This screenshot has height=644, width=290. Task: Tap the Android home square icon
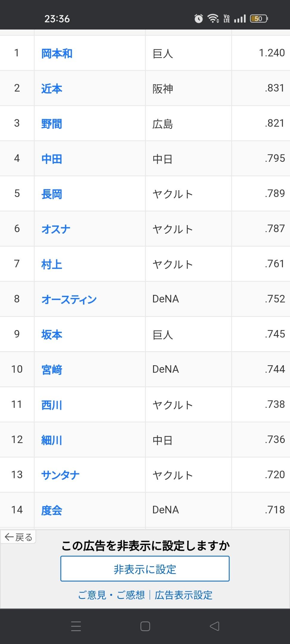(x=145, y=626)
